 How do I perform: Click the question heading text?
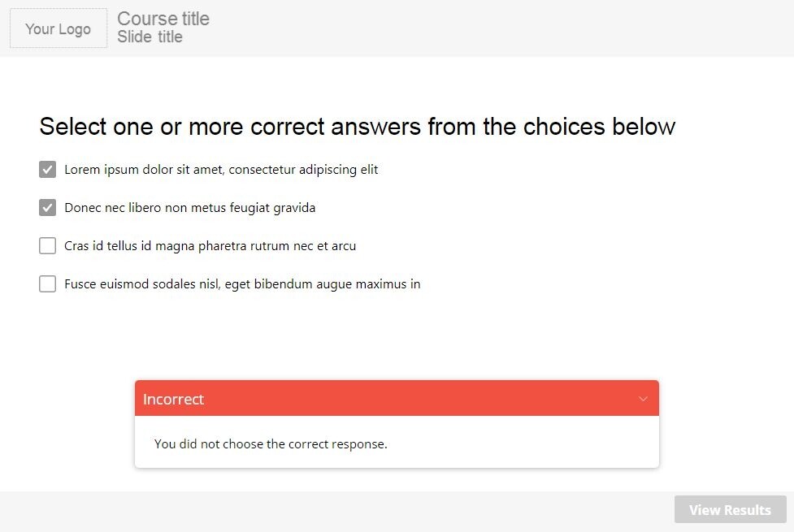click(357, 127)
